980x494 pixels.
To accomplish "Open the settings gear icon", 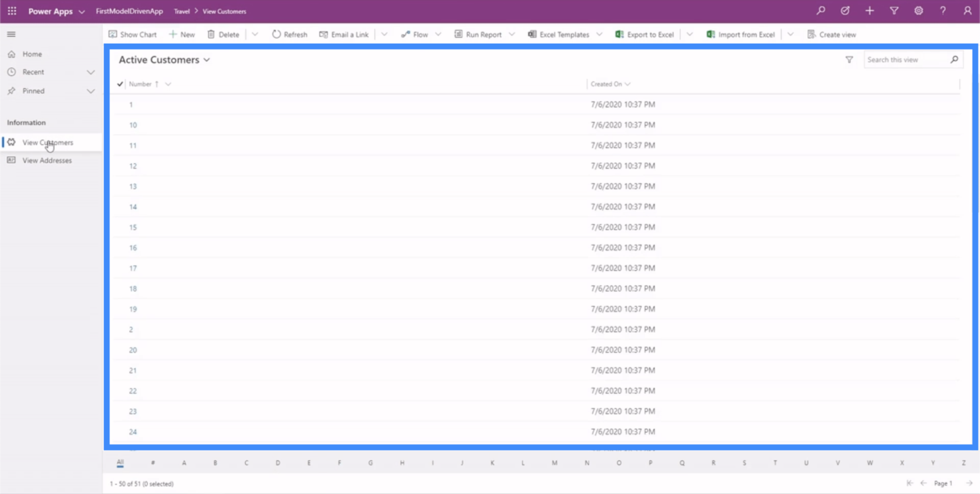I will pos(919,10).
